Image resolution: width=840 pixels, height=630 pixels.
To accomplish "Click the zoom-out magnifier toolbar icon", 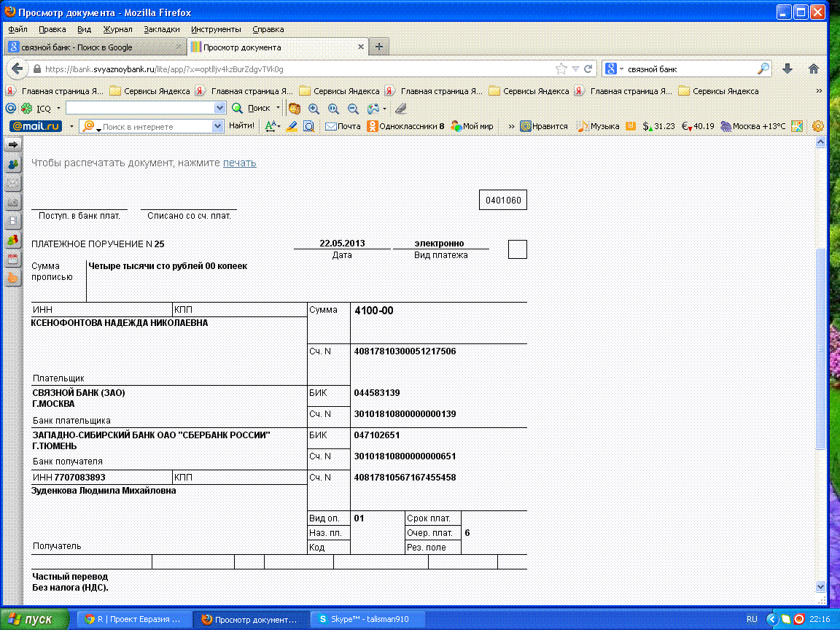I will [x=353, y=108].
